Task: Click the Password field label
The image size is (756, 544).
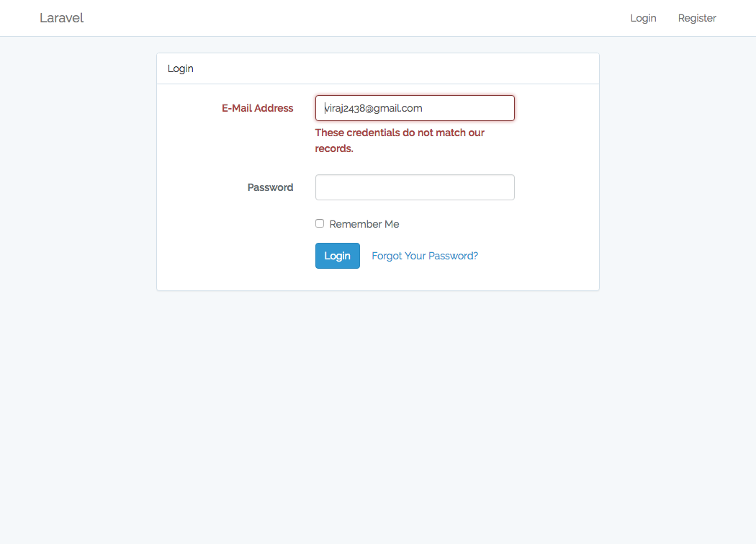Action: coord(270,187)
